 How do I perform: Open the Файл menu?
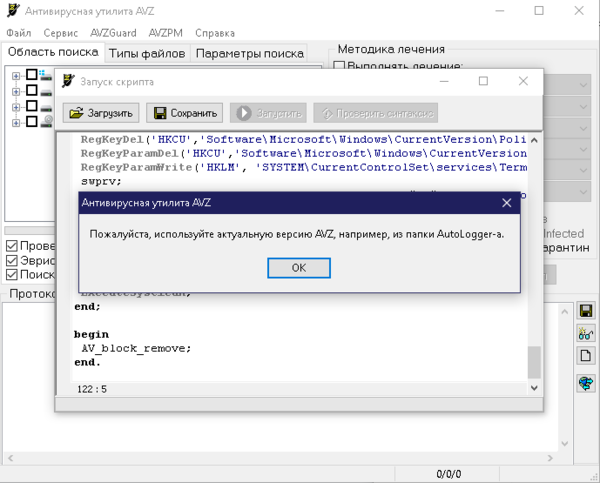pyautogui.click(x=19, y=33)
